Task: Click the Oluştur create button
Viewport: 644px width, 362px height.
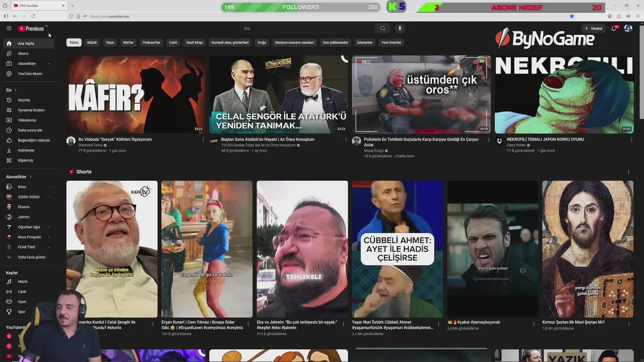Action: [593, 29]
